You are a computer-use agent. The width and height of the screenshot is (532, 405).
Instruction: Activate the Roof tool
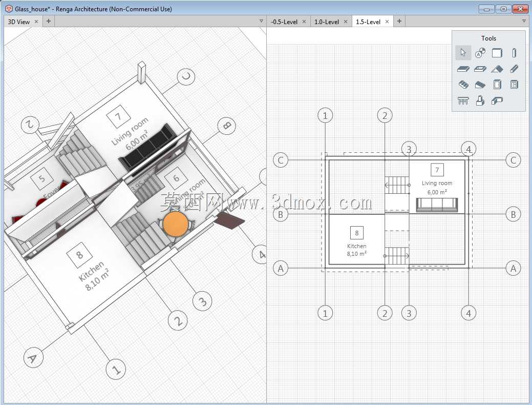[497, 69]
